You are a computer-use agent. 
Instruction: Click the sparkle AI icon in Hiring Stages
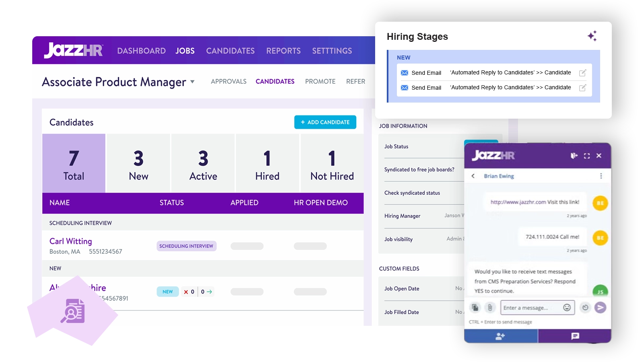(592, 36)
